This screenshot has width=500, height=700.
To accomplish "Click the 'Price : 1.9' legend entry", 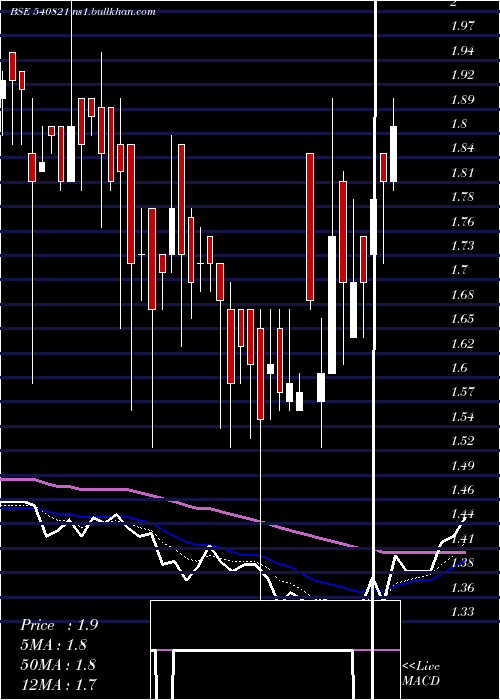I will (x=59, y=625).
